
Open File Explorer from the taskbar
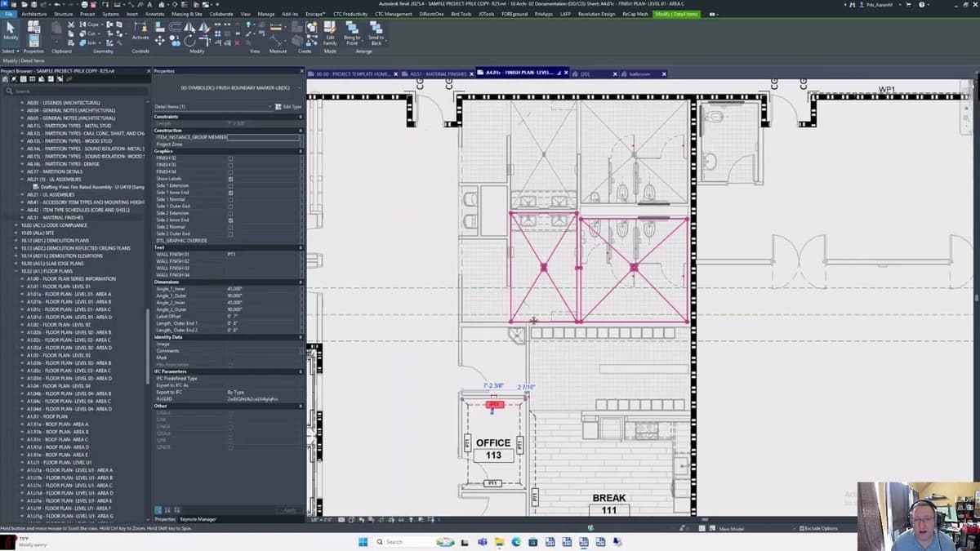click(x=500, y=542)
